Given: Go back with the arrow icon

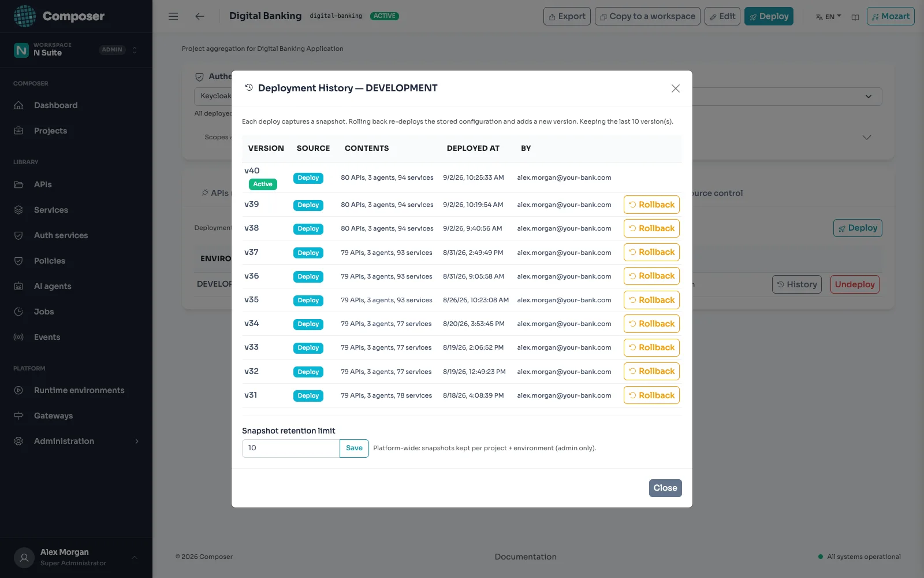Looking at the screenshot, I should [x=200, y=16].
